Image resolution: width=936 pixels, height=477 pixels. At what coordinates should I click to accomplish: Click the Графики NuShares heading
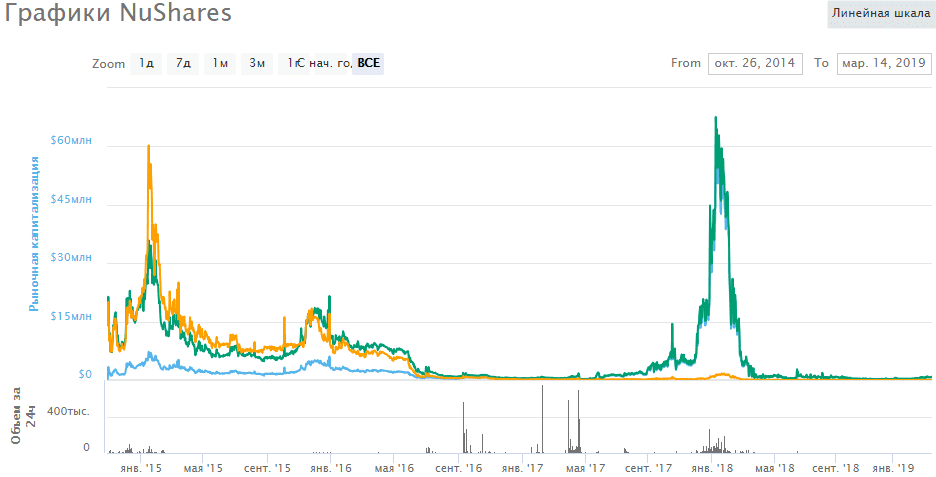pyautogui.click(x=118, y=13)
